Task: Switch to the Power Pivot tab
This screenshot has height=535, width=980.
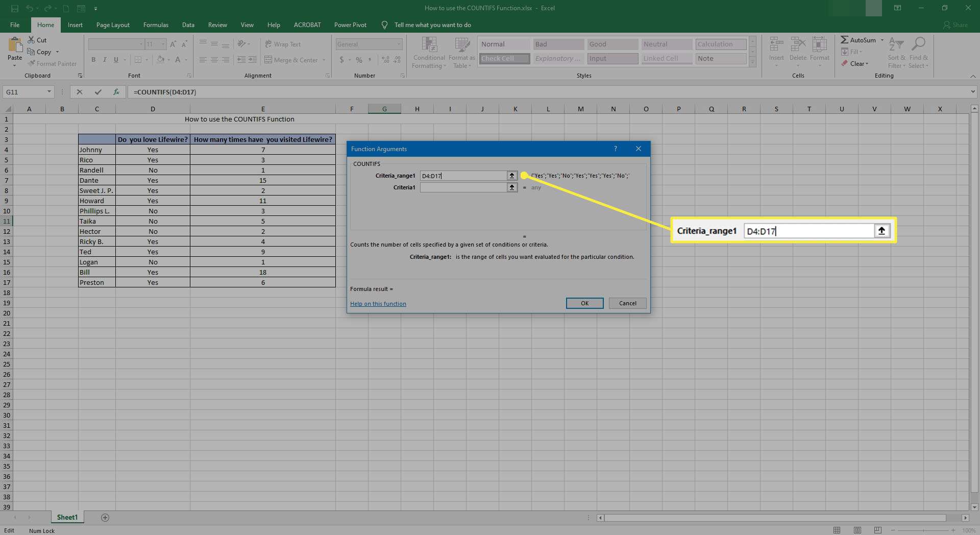Action: [350, 25]
